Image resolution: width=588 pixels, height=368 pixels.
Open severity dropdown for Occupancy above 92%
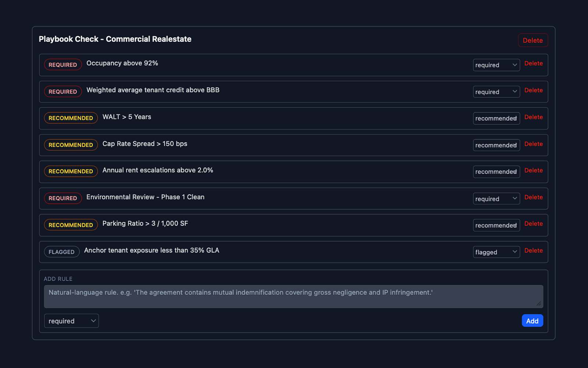pyautogui.click(x=496, y=65)
